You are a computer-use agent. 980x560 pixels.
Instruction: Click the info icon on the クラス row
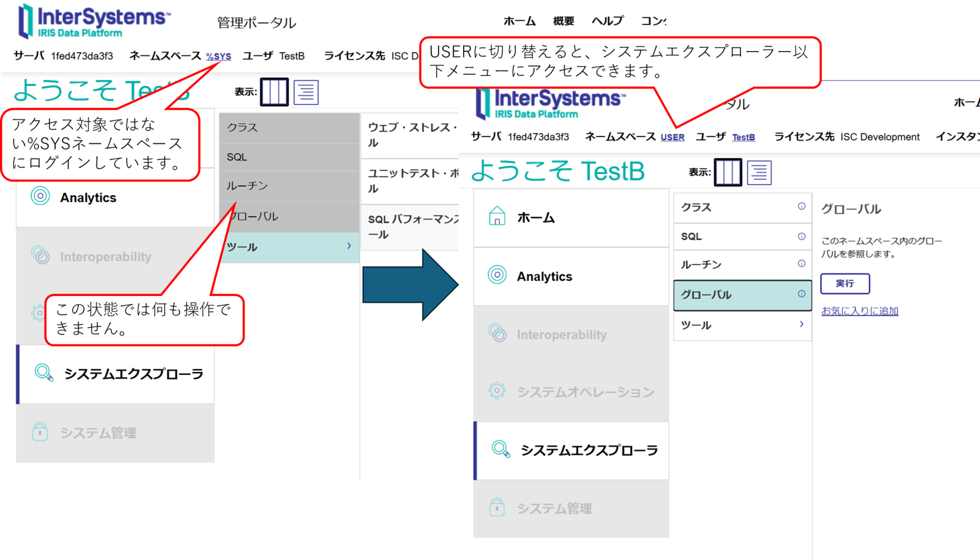[x=801, y=206]
